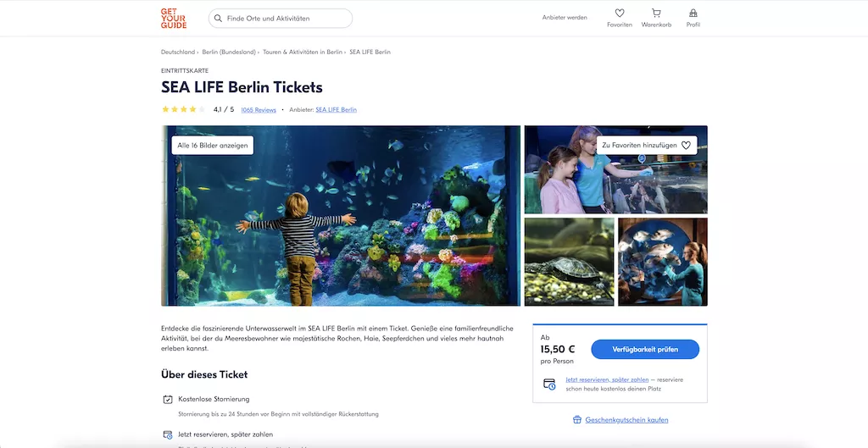
Task: Click 'Verfügbarkeit prüfen' button
Action: 645,350
